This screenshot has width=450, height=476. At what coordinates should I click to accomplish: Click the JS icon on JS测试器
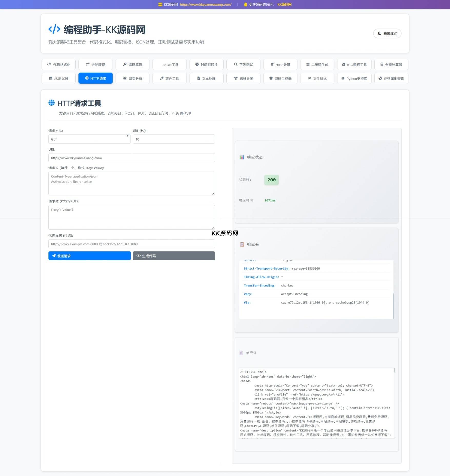tap(51, 78)
